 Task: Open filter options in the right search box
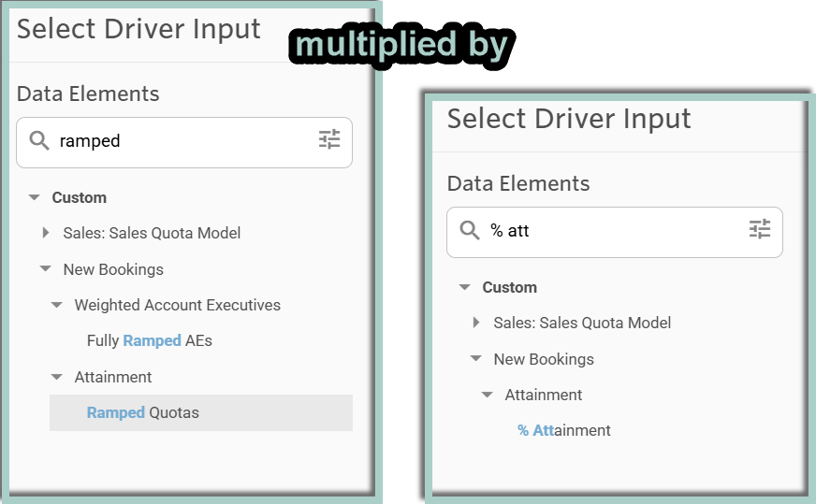760,229
